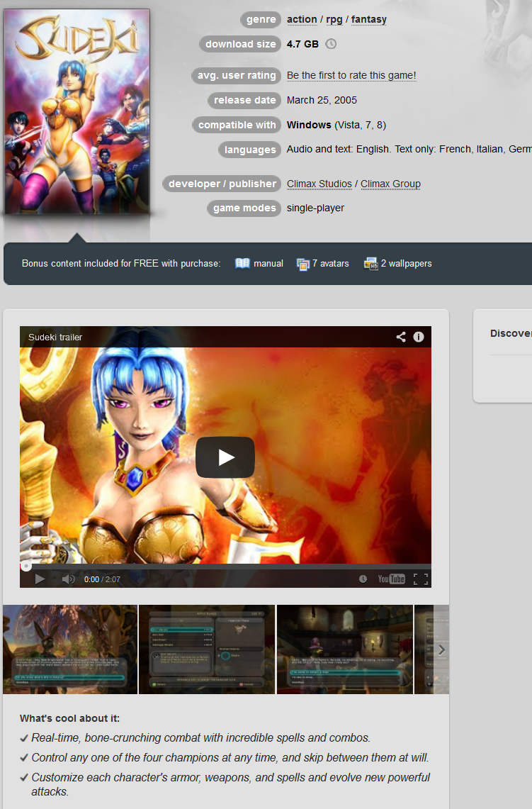Open the rpg genre link
The image size is (532, 809).
coord(334,19)
